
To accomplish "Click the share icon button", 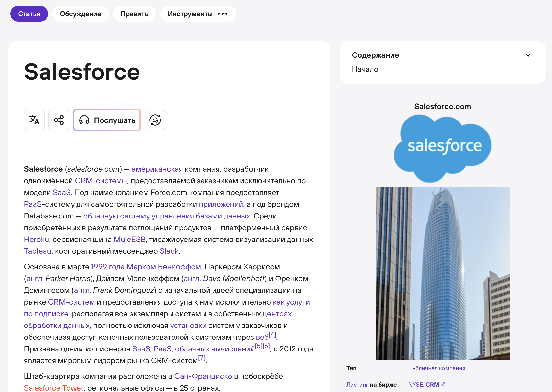I will (x=59, y=120).
